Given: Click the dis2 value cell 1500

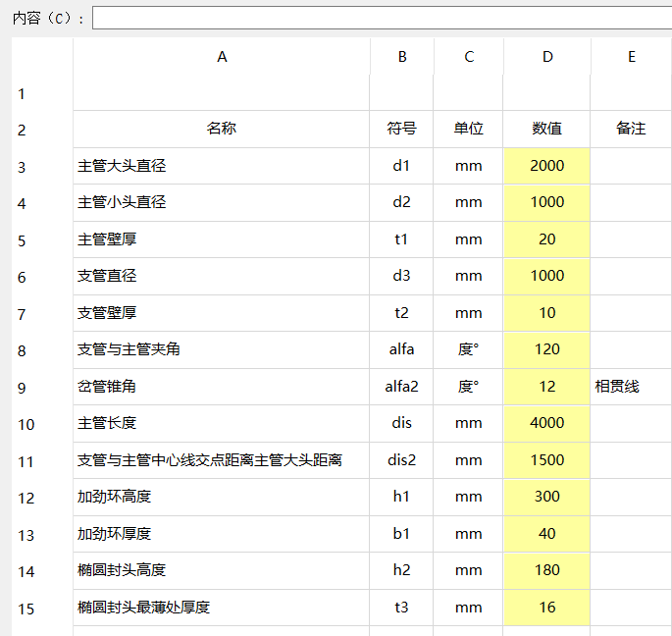Looking at the screenshot, I should pyautogui.click(x=546, y=460).
